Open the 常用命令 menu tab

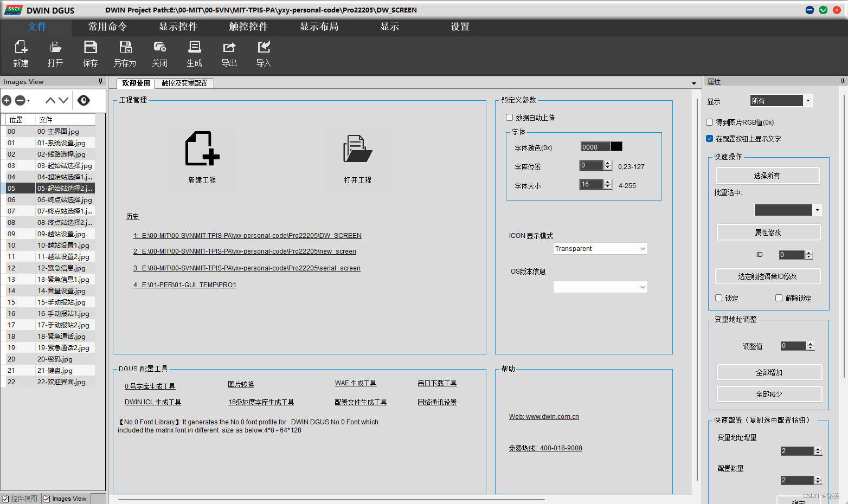coord(108,27)
